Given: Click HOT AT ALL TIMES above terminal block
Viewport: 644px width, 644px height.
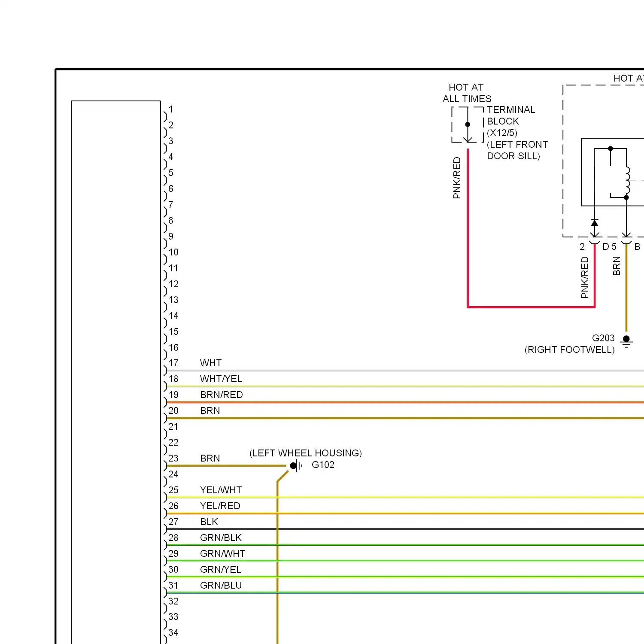Looking at the screenshot, I should (467, 93).
